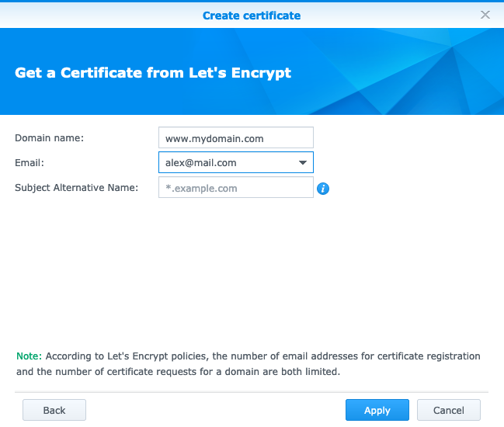Click the Create certificate title text
Viewport: 504px width, 427px height.
tap(252, 16)
